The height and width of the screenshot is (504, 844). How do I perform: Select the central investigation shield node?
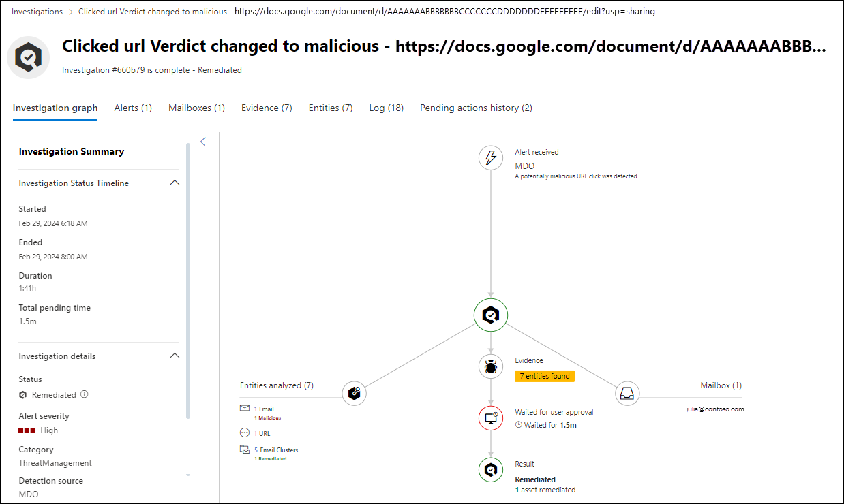pos(491,314)
